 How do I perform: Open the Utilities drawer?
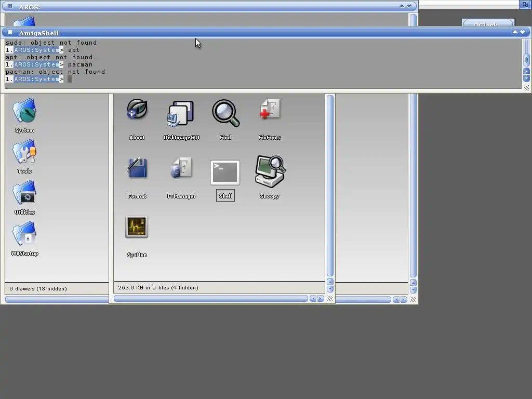pyautogui.click(x=24, y=192)
